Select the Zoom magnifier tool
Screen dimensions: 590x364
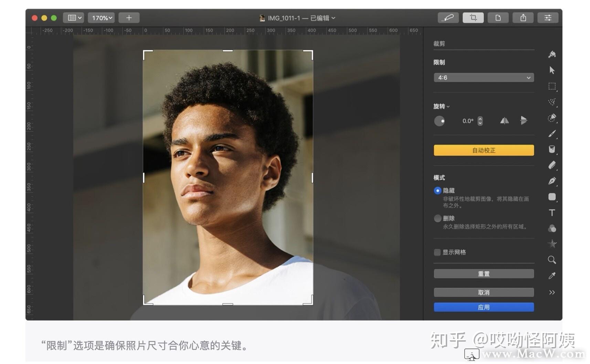tap(552, 260)
